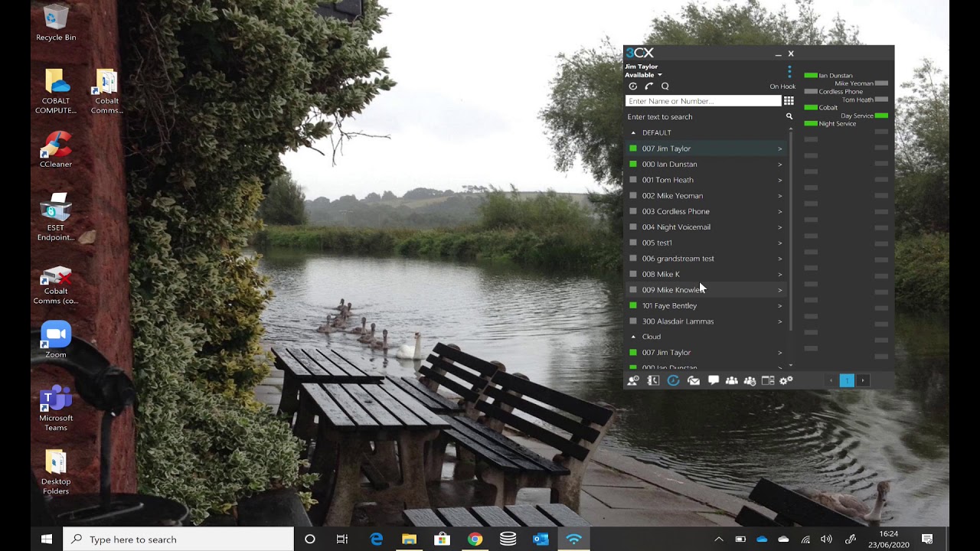Open CCleaner desktop shortcut

tap(56, 150)
